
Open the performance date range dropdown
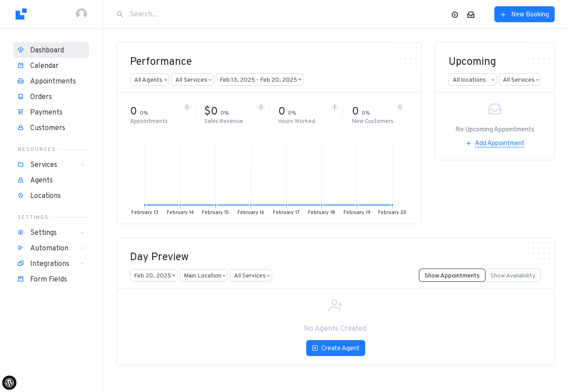tap(260, 79)
